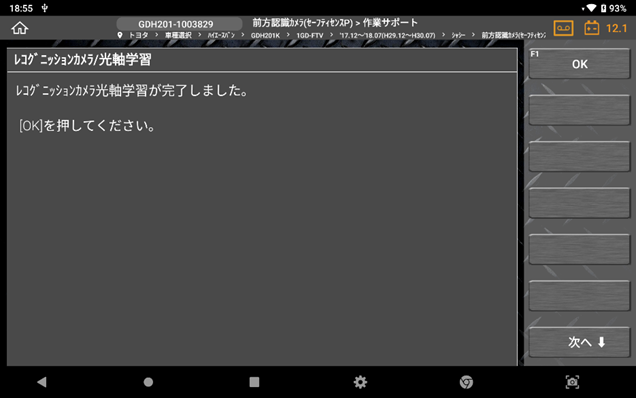Viewport: 636px width, 398px height.
Task: Select トヨタ in the breadcrumb path
Action: coord(138,35)
